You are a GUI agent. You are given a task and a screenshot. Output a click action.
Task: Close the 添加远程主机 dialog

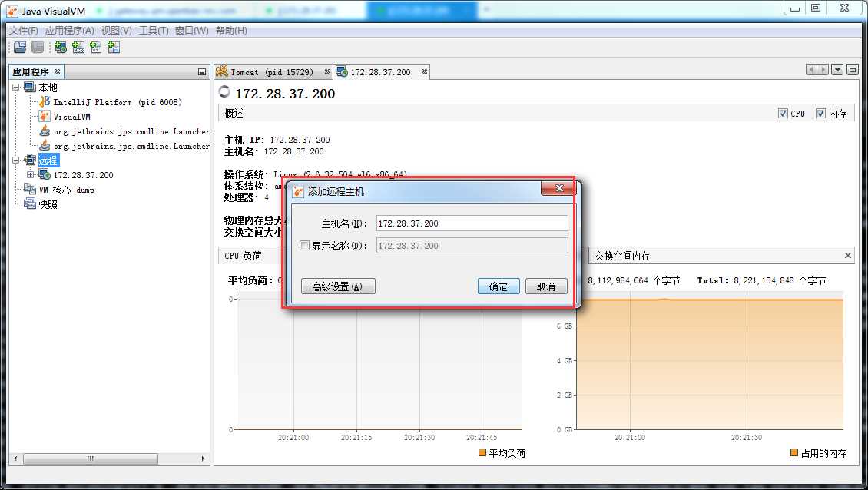pyautogui.click(x=558, y=189)
